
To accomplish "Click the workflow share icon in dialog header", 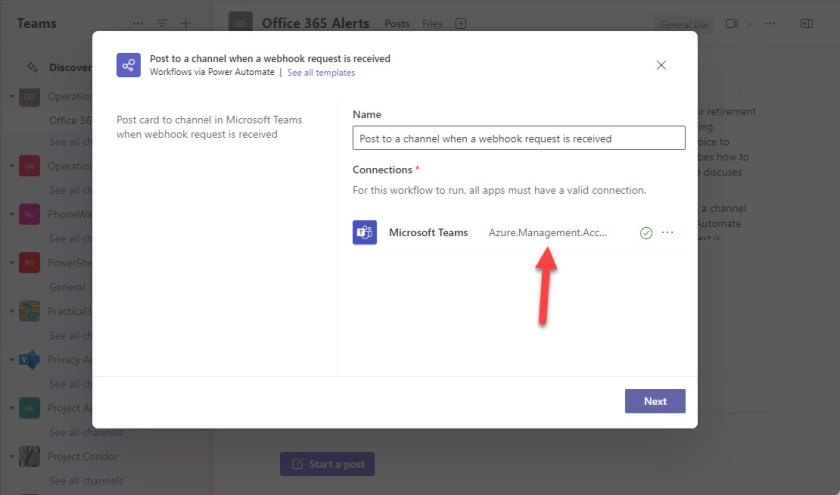I will (129, 65).
